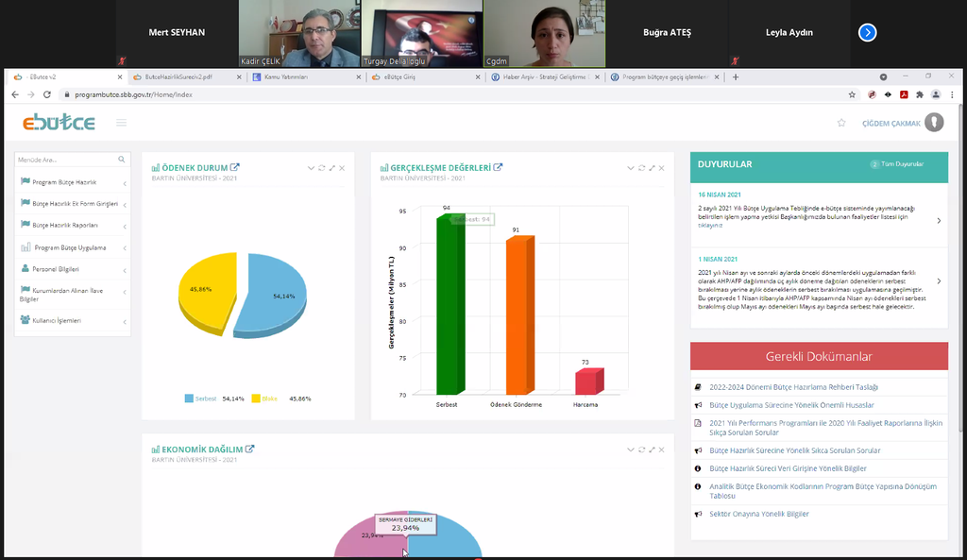This screenshot has height=560, width=967.
Task: Open the external link icon beside Ödenek Durum
Action: (x=235, y=168)
